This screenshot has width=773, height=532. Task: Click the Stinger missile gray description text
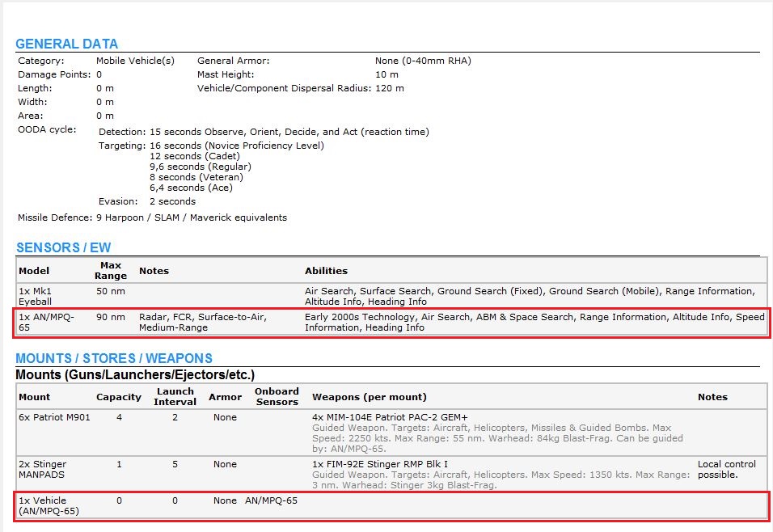point(501,479)
